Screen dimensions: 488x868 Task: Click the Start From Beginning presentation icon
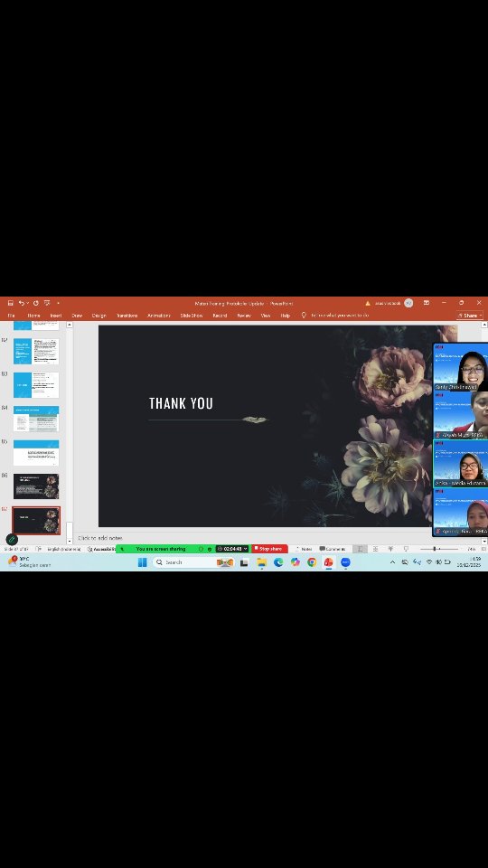coord(47,303)
